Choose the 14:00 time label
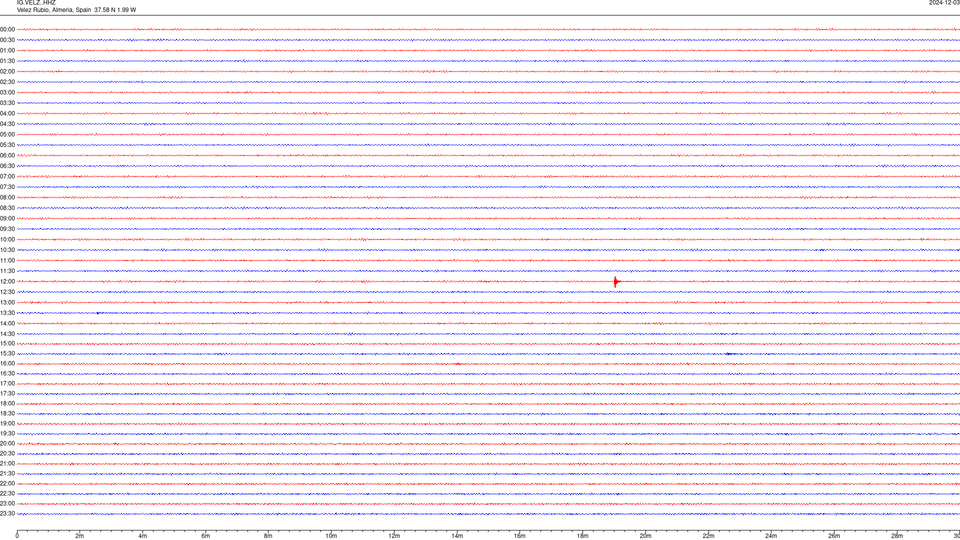 [7, 323]
